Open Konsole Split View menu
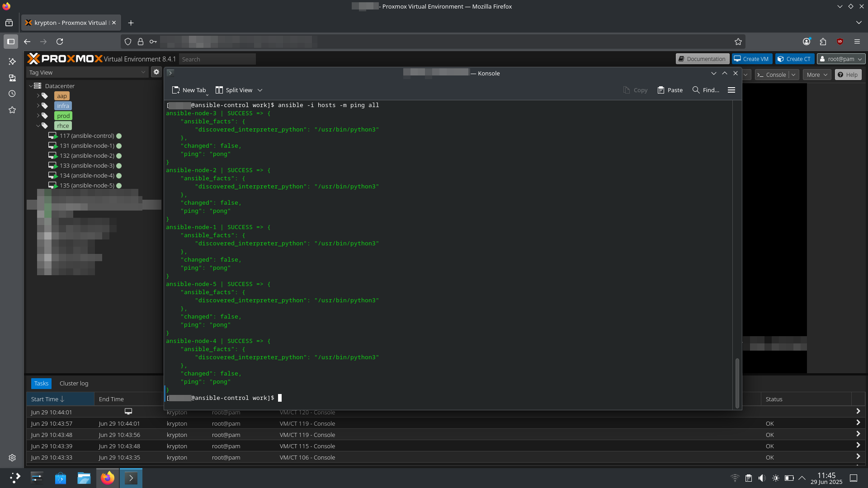 point(239,90)
